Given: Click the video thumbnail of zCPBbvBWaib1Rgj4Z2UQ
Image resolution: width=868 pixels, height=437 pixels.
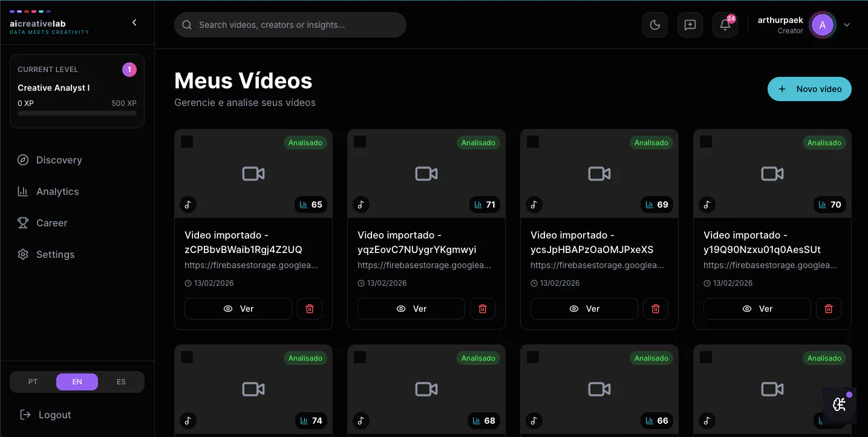Looking at the screenshot, I should pos(253,174).
